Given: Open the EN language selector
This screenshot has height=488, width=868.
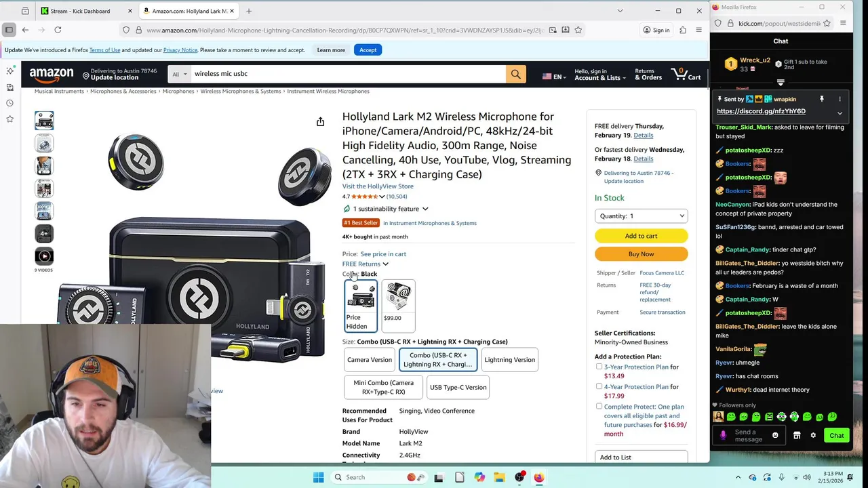Looking at the screenshot, I should (x=553, y=77).
